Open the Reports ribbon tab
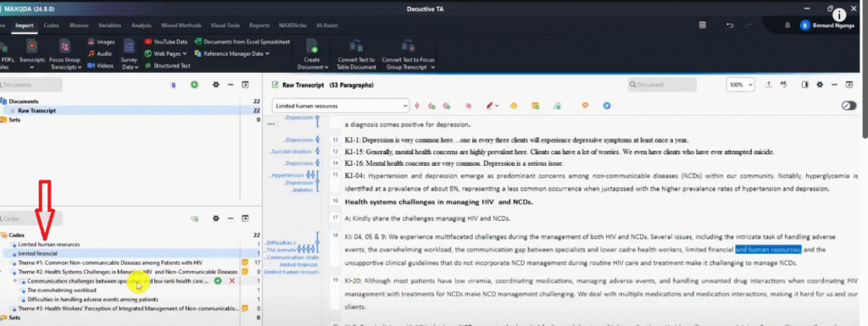868x326 pixels. click(x=259, y=25)
